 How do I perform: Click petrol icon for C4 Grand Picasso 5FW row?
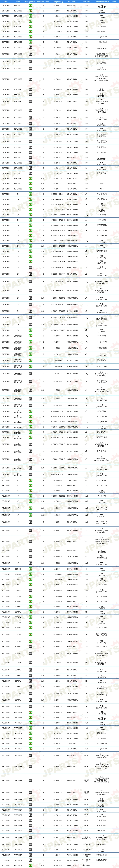[30, 336]
